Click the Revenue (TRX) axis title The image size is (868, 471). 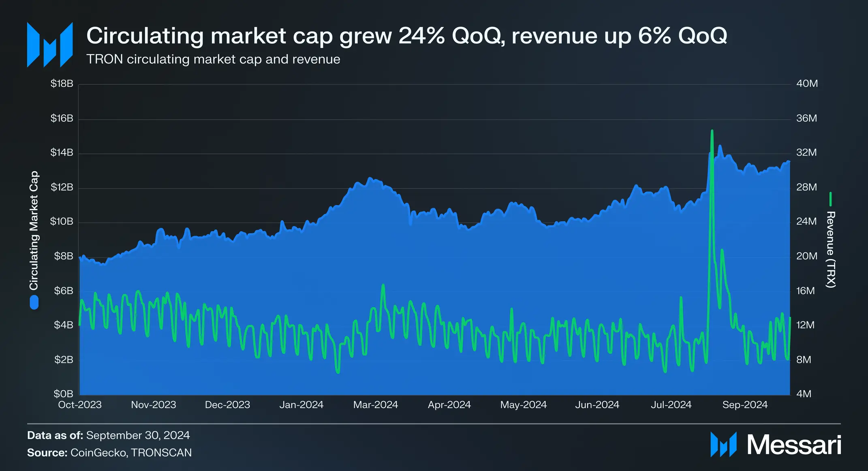coord(831,249)
